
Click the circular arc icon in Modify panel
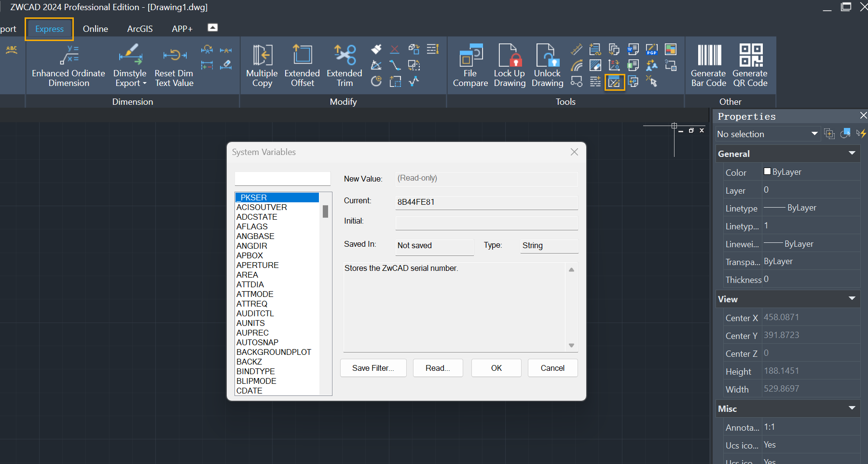click(376, 81)
